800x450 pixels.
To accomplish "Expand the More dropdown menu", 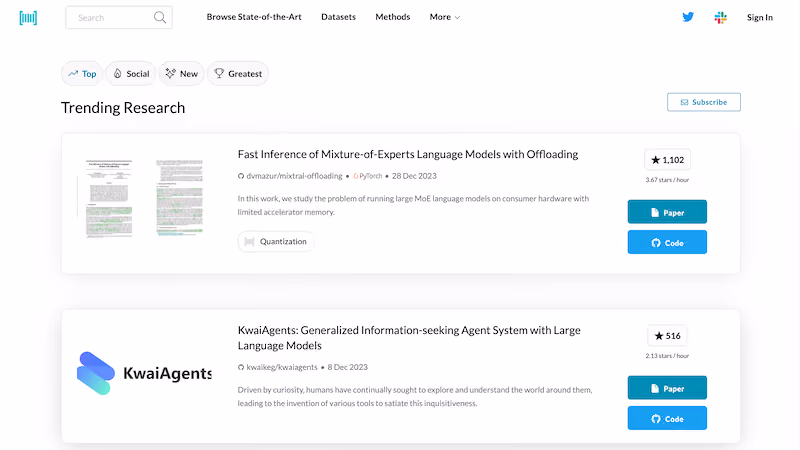I will point(444,17).
